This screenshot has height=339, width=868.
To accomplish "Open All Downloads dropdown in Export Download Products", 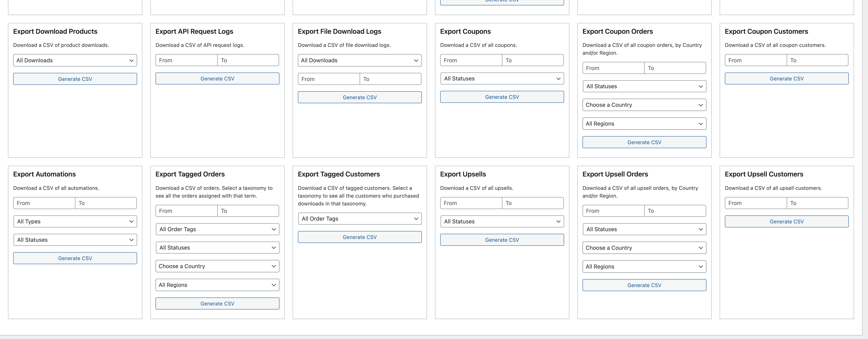I will 75,60.
